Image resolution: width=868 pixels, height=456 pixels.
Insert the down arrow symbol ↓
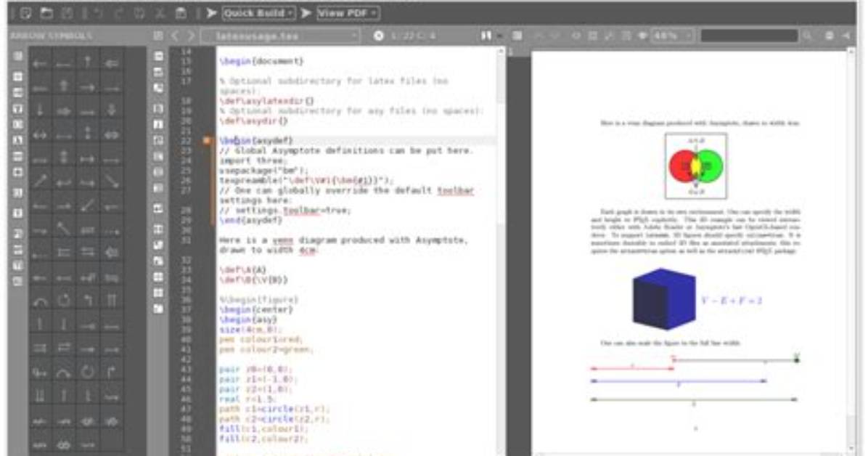39,110
